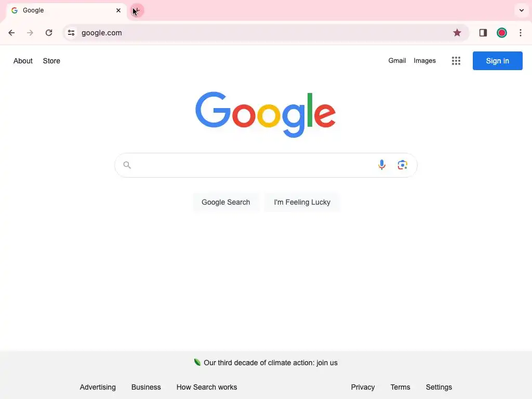Screen dimensions: 532x399
Task: Open the Google apps grid
Action: pyautogui.click(x=456, y=61)
